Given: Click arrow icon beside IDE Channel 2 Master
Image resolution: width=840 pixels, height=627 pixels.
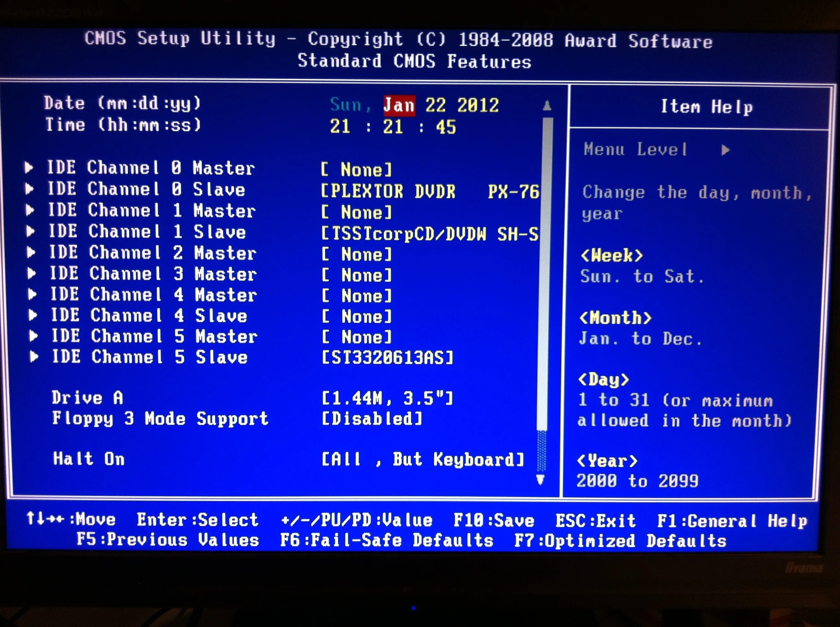Looking at the screenshot, I should coord(31,252).
